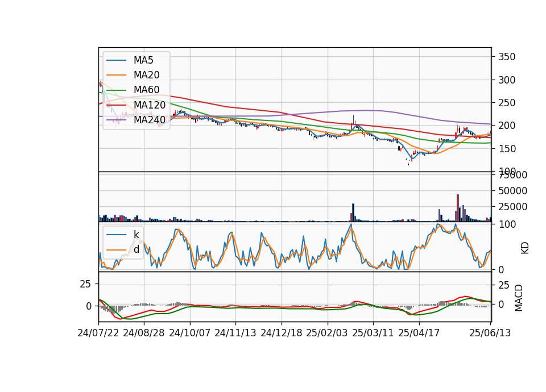
Task: Click the 25/04/17 date axis label
Action: pyautogui.click(x=419, y=333)
